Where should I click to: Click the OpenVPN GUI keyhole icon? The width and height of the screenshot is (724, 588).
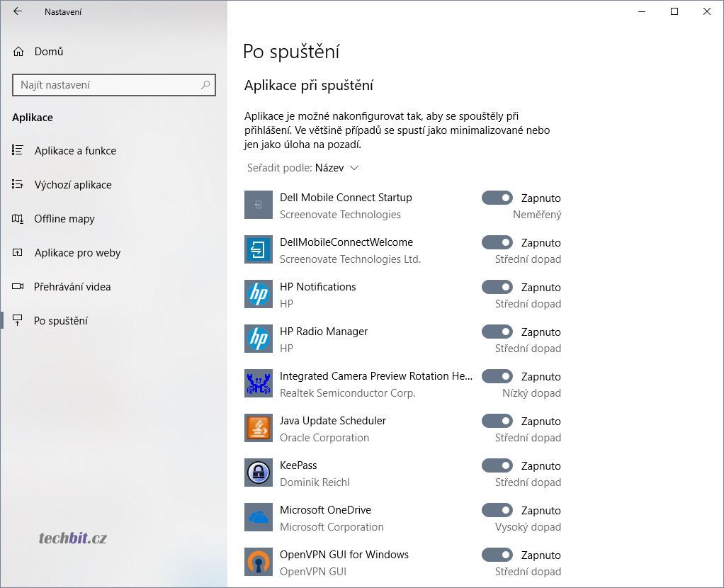point(258,562)
